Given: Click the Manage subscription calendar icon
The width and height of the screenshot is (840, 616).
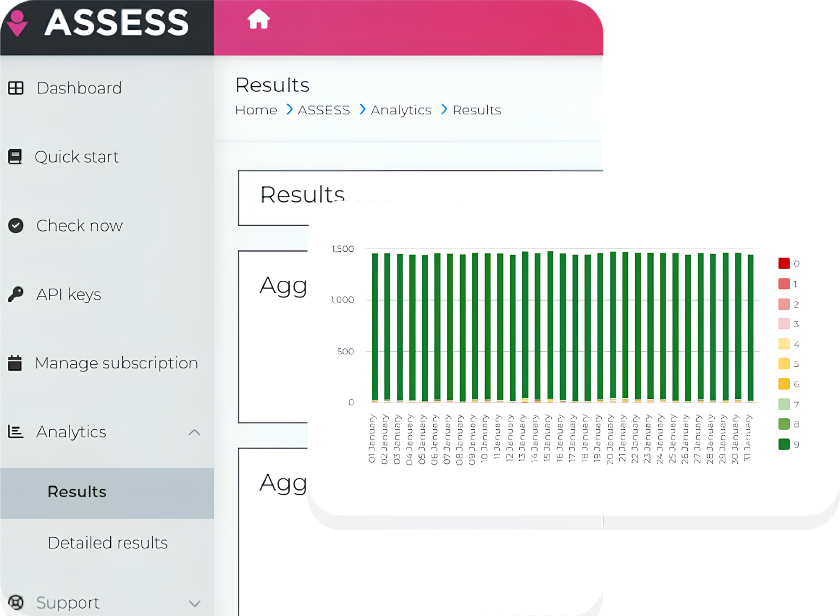Looking at the screenshot, I should point(15,363).
